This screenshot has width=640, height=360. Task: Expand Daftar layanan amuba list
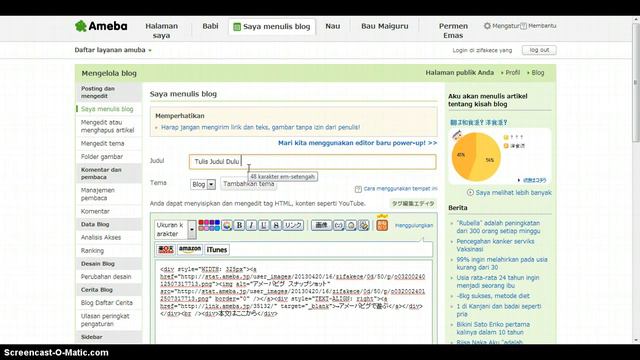[113, 50]
